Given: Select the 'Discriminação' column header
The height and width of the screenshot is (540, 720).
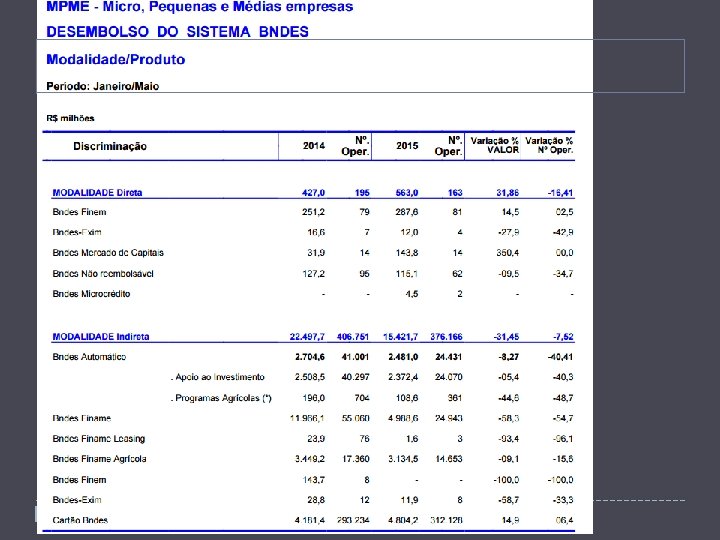Looking at the screenshot, I should coord(110,146).
